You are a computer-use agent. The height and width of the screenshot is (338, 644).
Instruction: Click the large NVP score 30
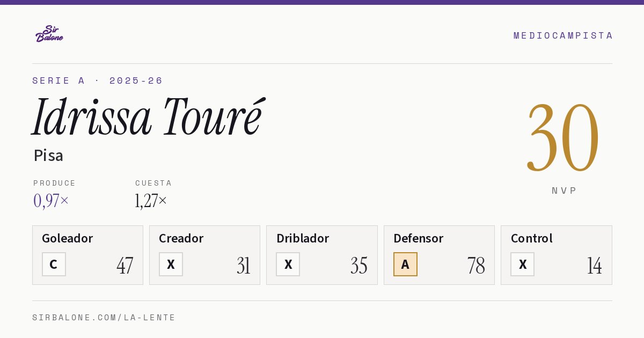click(x=563, y=137)
